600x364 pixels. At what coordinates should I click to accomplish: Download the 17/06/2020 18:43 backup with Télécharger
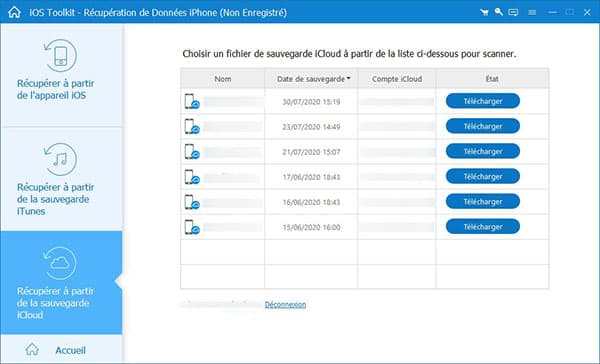coord(483,176)
